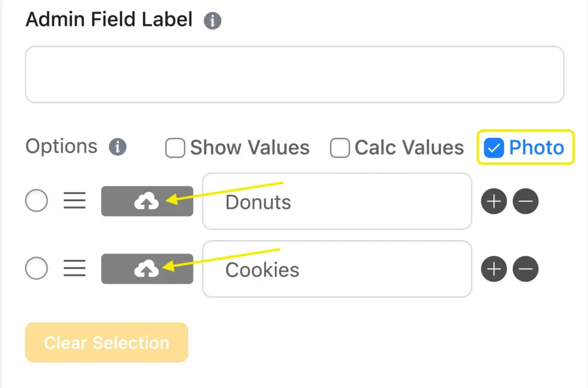Remove the Donuts option
The width and height of the screenshot is (588, 388).
(x=525, y=201)
